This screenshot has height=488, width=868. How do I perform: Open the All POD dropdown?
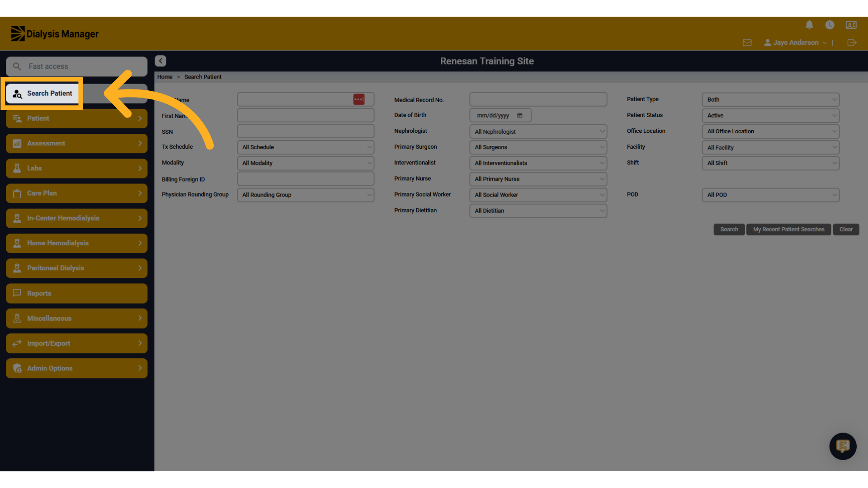tap(770, 195)
